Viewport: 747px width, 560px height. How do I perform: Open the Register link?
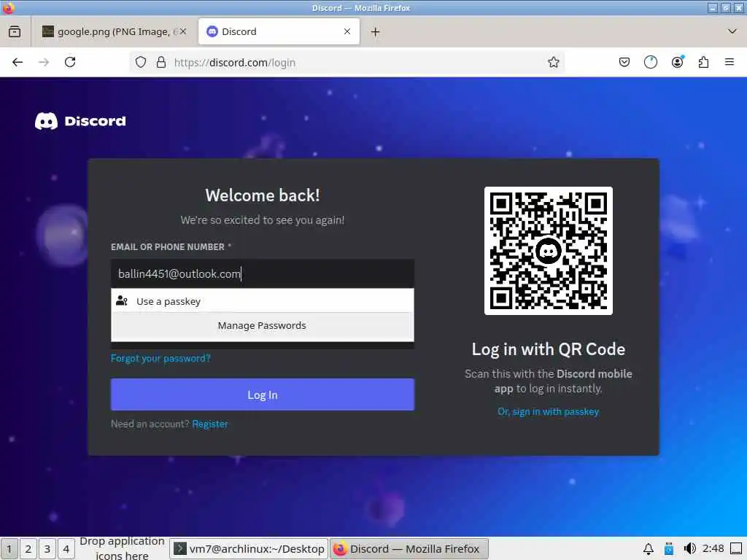click(209, 424)
